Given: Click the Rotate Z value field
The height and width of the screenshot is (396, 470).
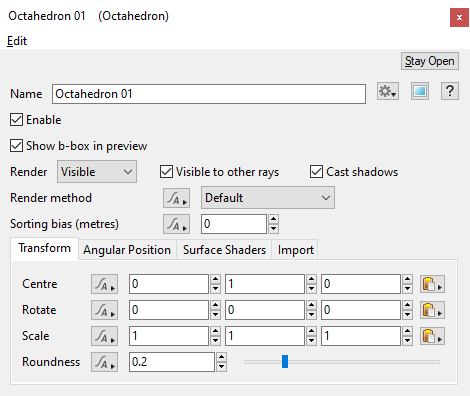Looking at the screenshot, I should tap(361, 310).
